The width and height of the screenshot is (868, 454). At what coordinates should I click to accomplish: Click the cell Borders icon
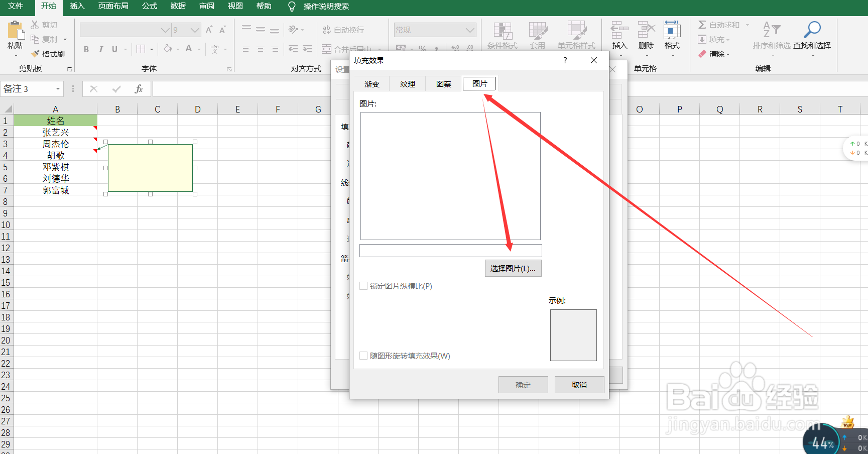(141, 49)
